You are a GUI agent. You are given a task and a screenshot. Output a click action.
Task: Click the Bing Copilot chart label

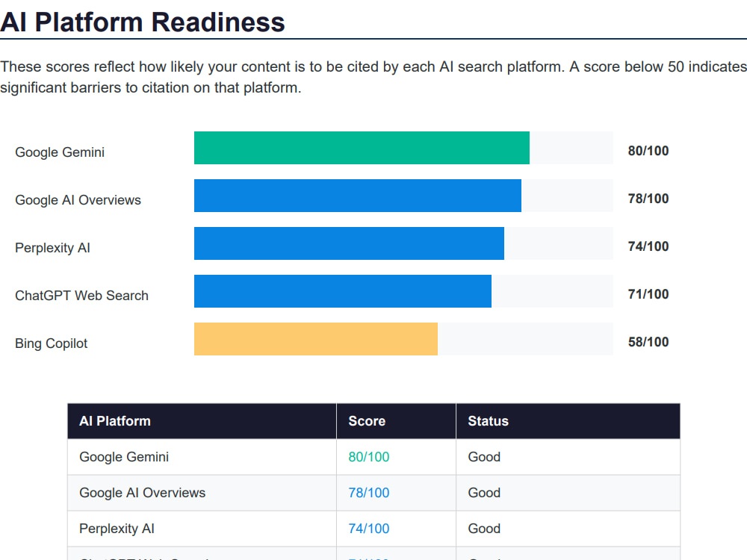click(51, 343)
